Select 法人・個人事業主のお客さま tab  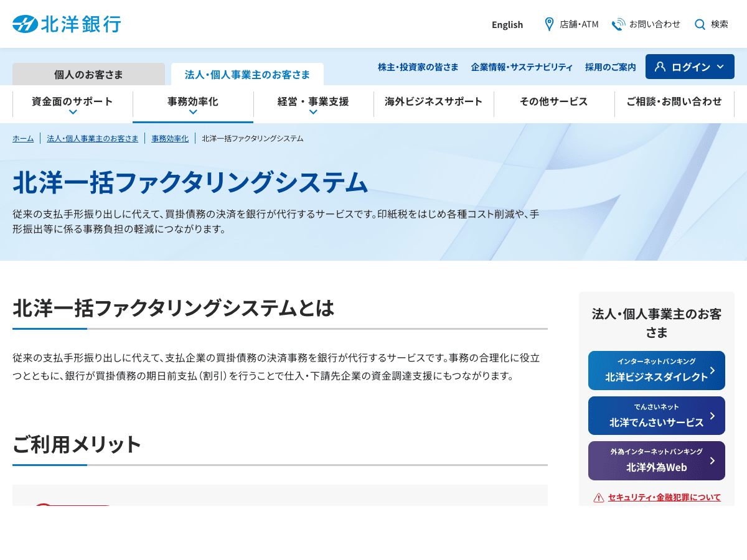[247, 74]
